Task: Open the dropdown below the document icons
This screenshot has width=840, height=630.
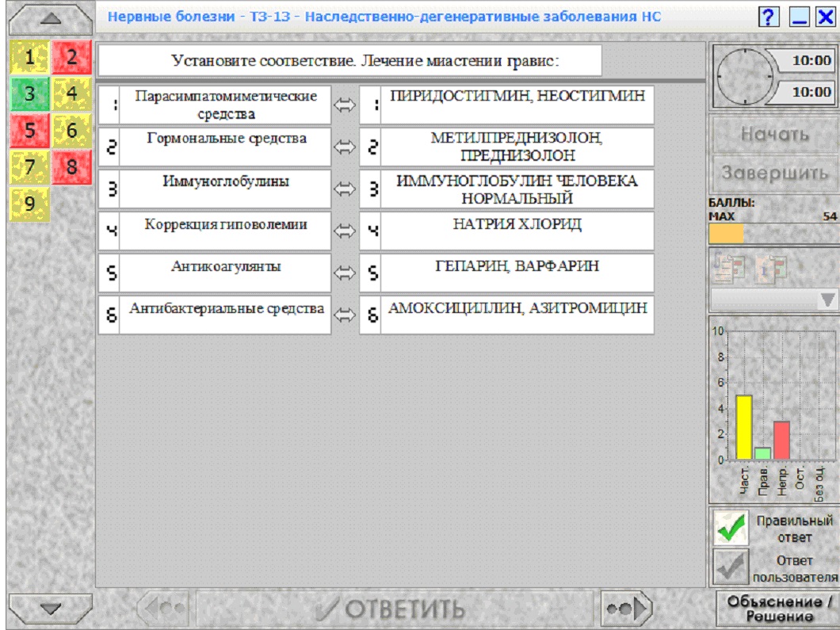Action: (775, 300)
